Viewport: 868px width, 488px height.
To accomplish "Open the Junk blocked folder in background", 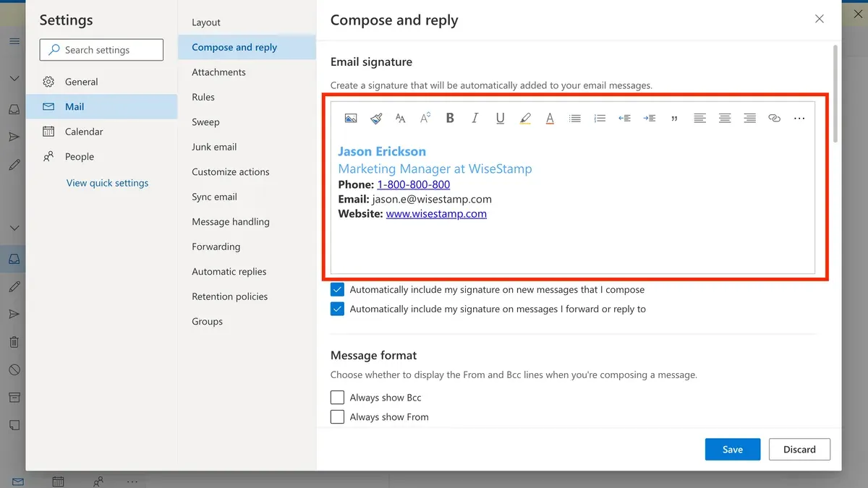I will tap(14, 369).
